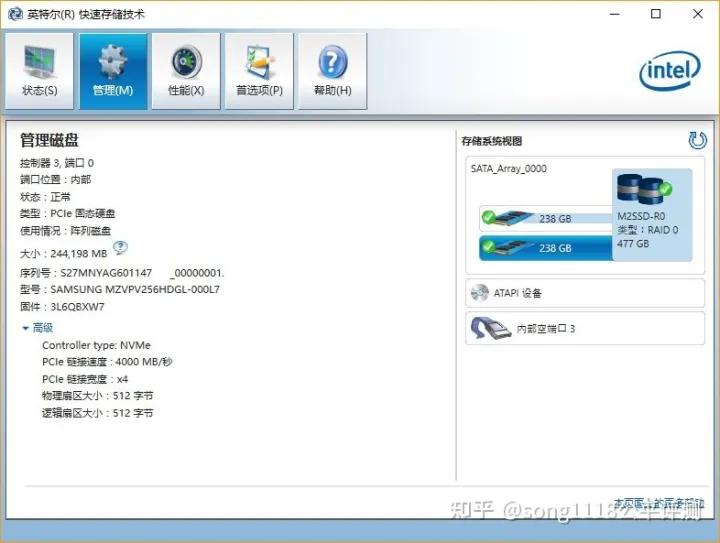The image size is (720, 543).
Task: Select the highlighted second 238 GB disk
Action: 546,248
